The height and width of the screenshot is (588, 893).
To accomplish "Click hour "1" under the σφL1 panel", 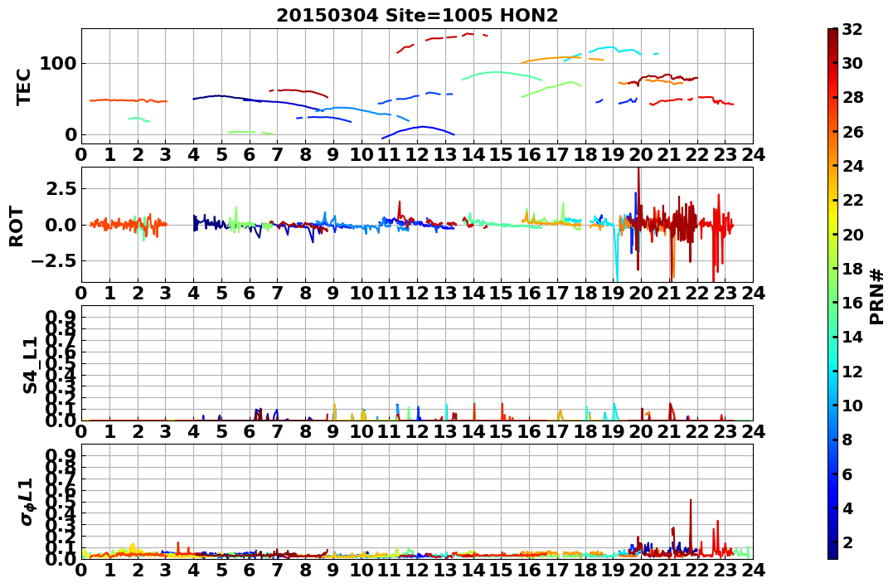I will pos(109,570).
